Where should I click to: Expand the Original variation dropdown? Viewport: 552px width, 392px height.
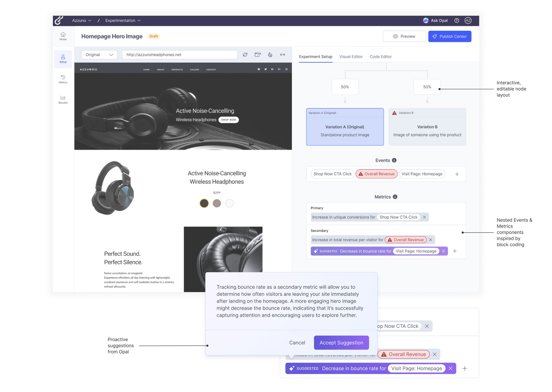99,55
